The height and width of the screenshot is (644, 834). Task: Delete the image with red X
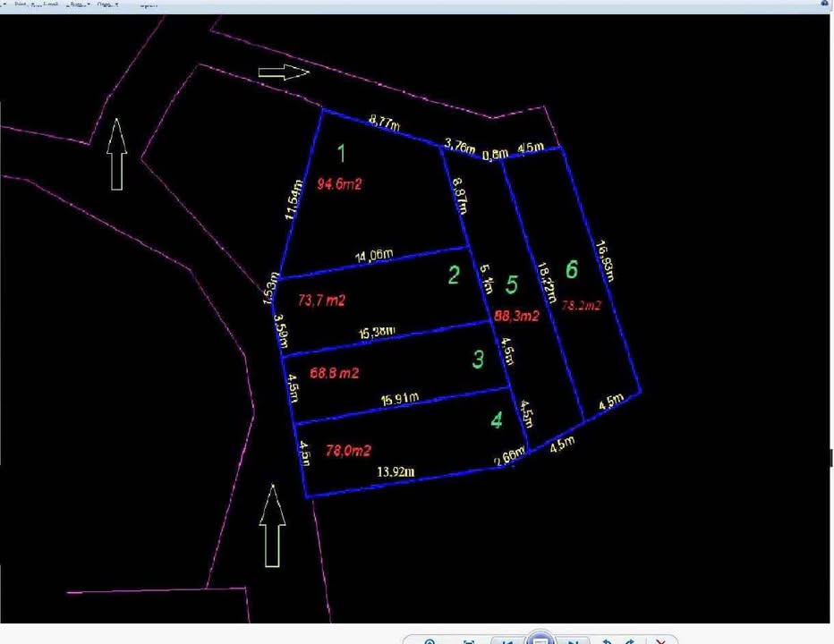(x=660, y=640)
